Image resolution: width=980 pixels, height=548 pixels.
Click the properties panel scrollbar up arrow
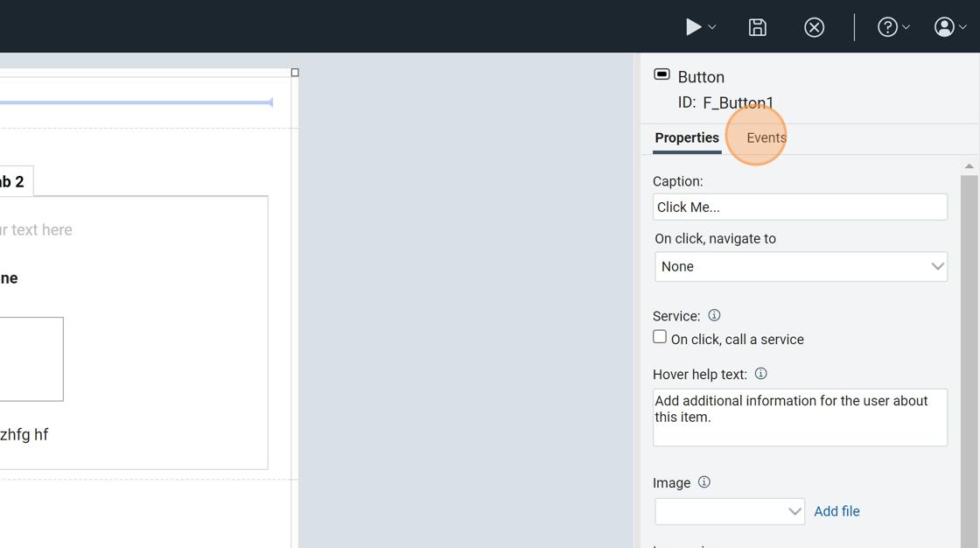click(969, 166)
